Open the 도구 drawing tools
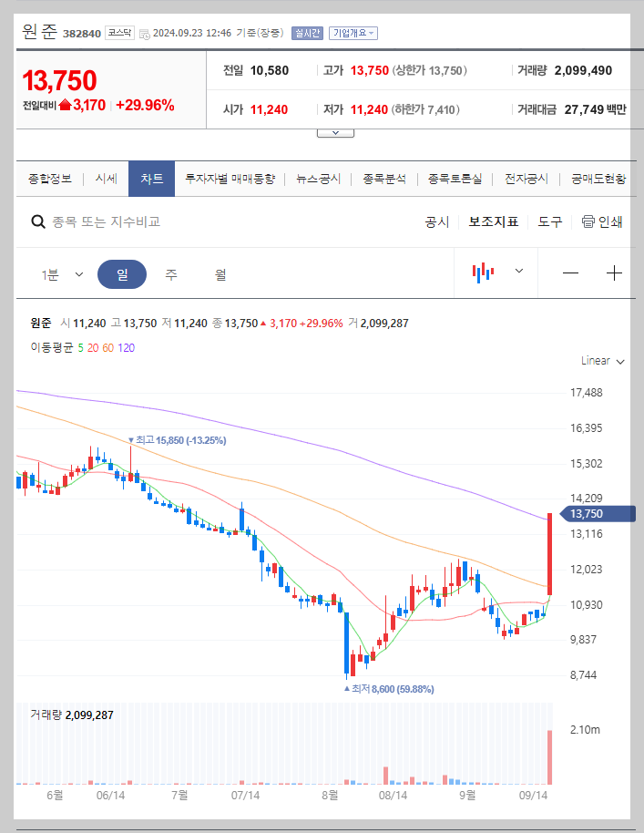644x833 pixels. [548, 221]
